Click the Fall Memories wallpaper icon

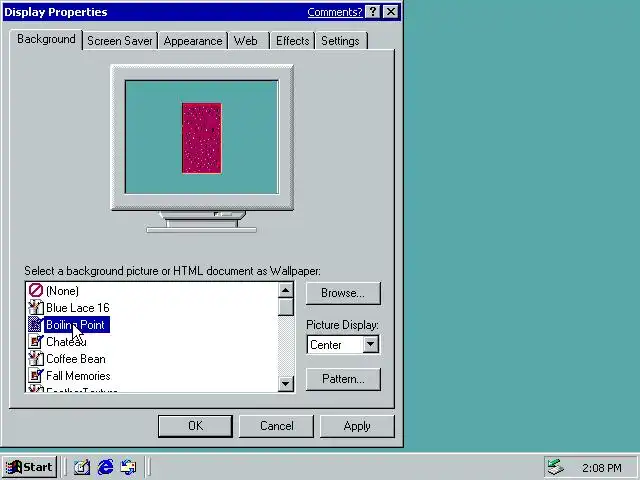pos(36,376)
